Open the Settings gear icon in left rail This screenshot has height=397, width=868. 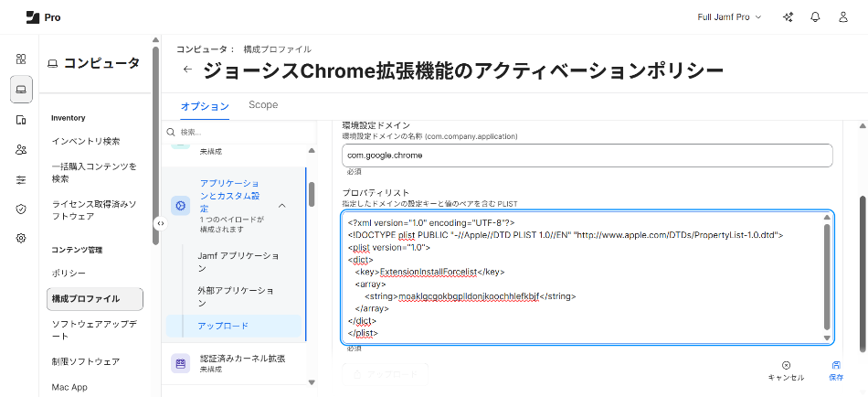click(x=20, y=238)
